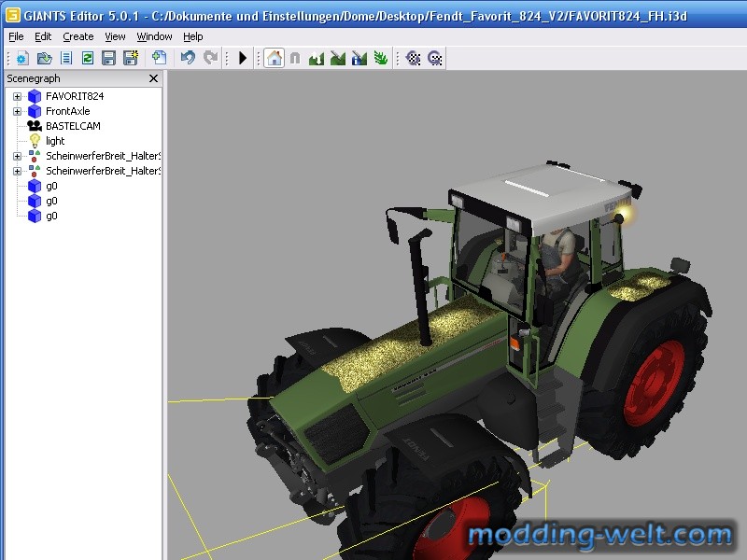Image resolution: width=747 pixels, height=560 pixels.
Task: Select the BASTELCAM camera node
Action: [x=73, y=126]
